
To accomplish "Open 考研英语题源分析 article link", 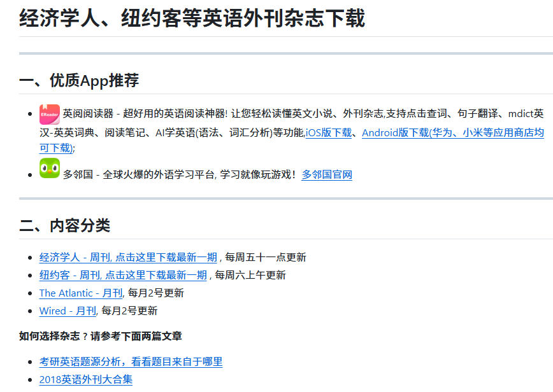I will pos(131,361).
